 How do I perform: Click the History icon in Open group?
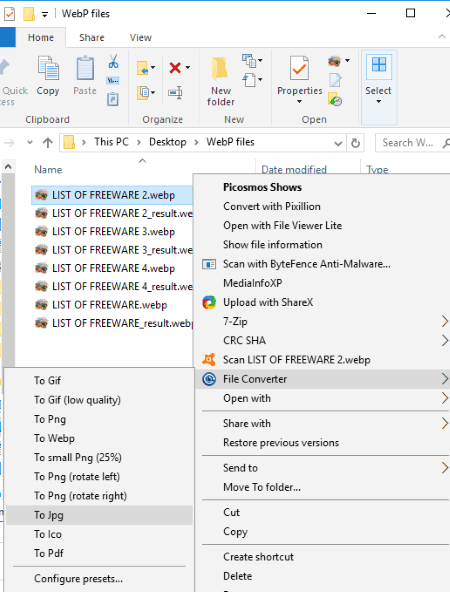335,99
